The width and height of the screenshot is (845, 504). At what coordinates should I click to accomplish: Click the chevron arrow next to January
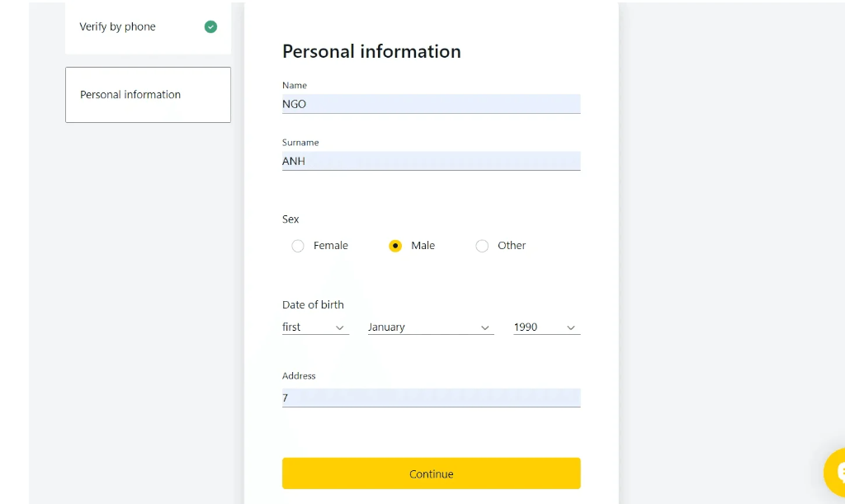tap(486, 327)
